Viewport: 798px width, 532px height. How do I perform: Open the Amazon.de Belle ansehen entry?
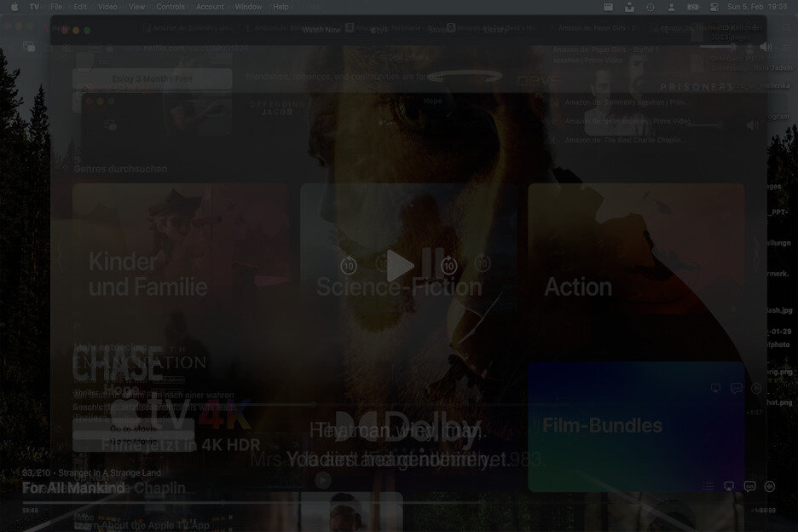(628, 121)
